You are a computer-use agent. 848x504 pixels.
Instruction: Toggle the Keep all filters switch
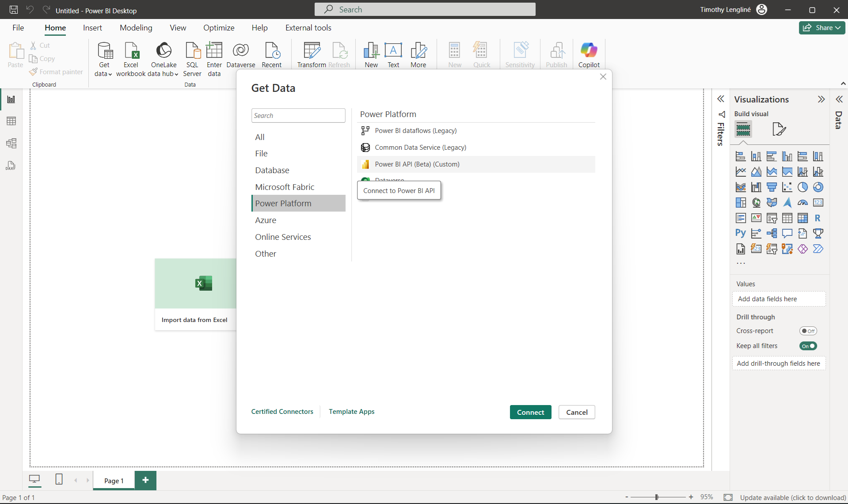(808, 346)
